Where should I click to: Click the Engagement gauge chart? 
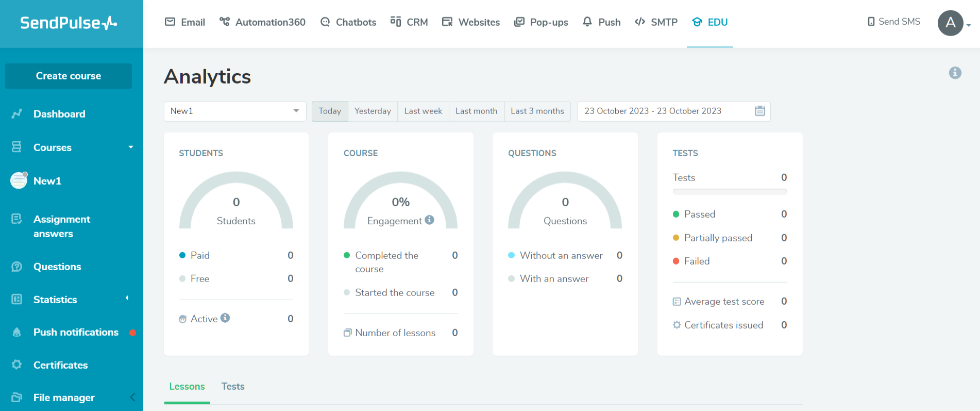click(x=400, y=200)
